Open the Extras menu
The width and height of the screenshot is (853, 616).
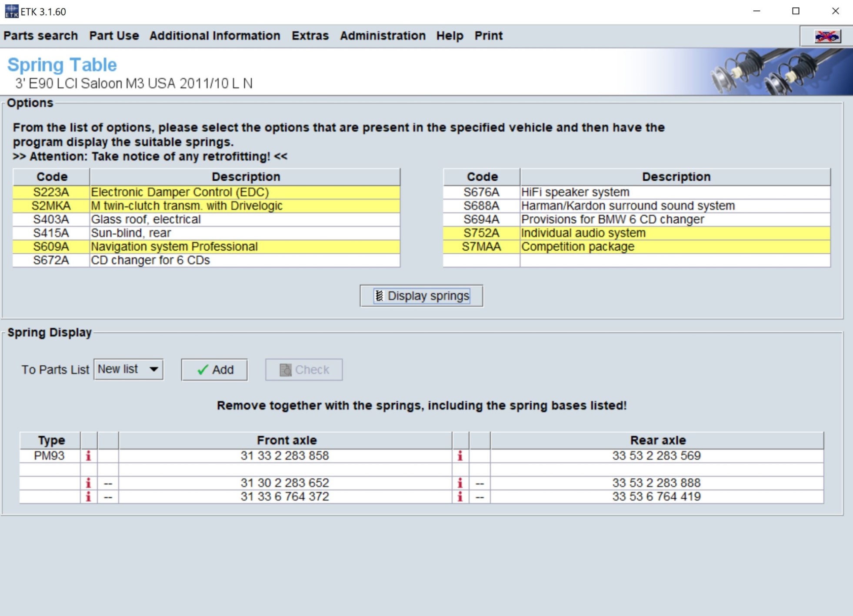tap(310, 36)
